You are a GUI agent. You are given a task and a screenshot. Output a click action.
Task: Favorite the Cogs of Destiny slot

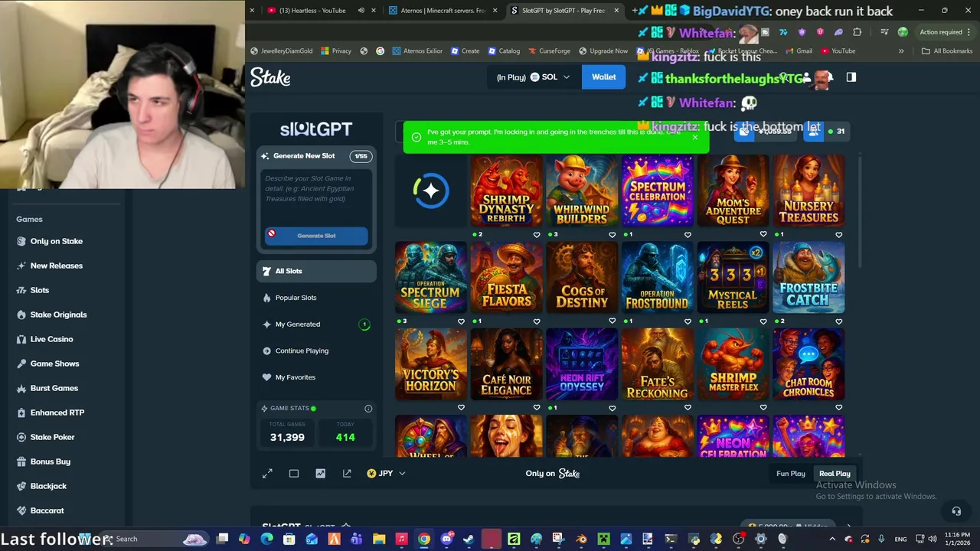pyautogui.click(x=612, y=321)
